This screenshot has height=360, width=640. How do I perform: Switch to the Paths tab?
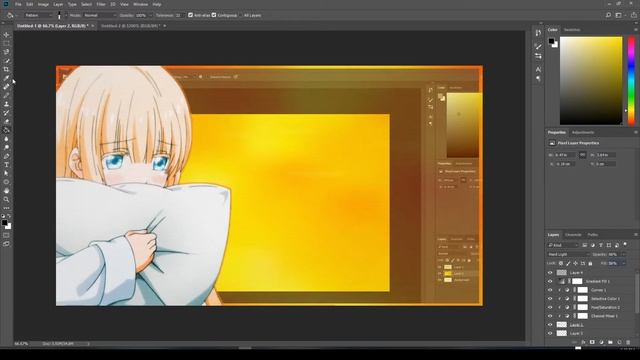[x=593, y=235]
